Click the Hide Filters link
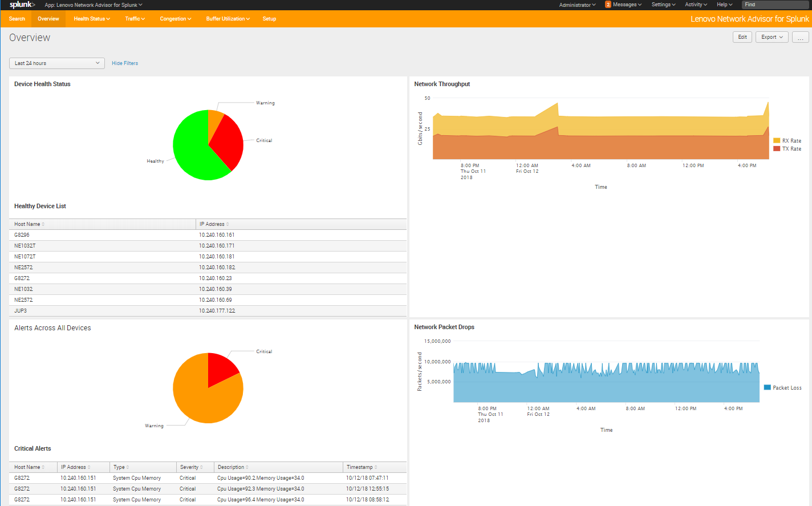The height and width of the screenshot is (506, 812). coord(125,63)
